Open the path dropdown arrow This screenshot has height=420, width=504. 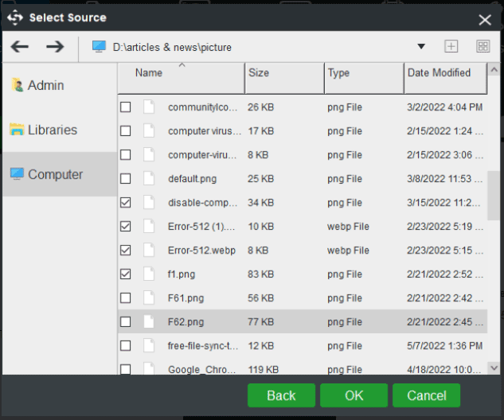click(421, 47)
